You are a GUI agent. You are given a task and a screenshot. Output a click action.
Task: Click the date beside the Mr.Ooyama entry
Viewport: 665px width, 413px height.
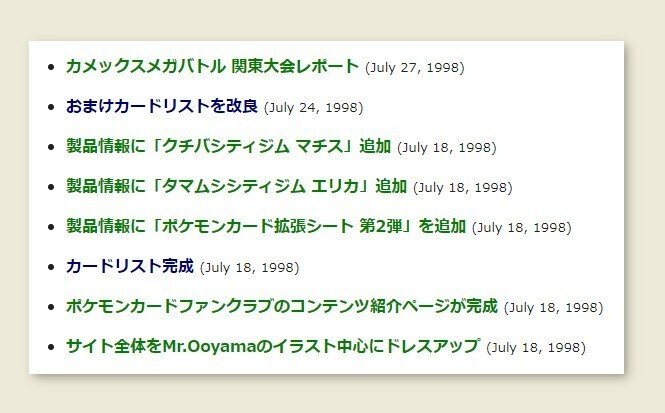(536, 347)
